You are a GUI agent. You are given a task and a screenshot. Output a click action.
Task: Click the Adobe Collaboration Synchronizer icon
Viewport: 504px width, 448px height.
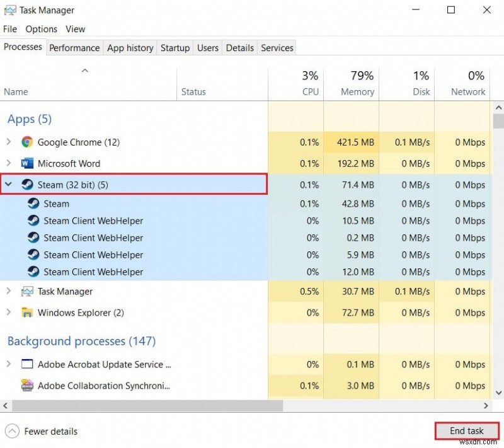tap(27, 386)
